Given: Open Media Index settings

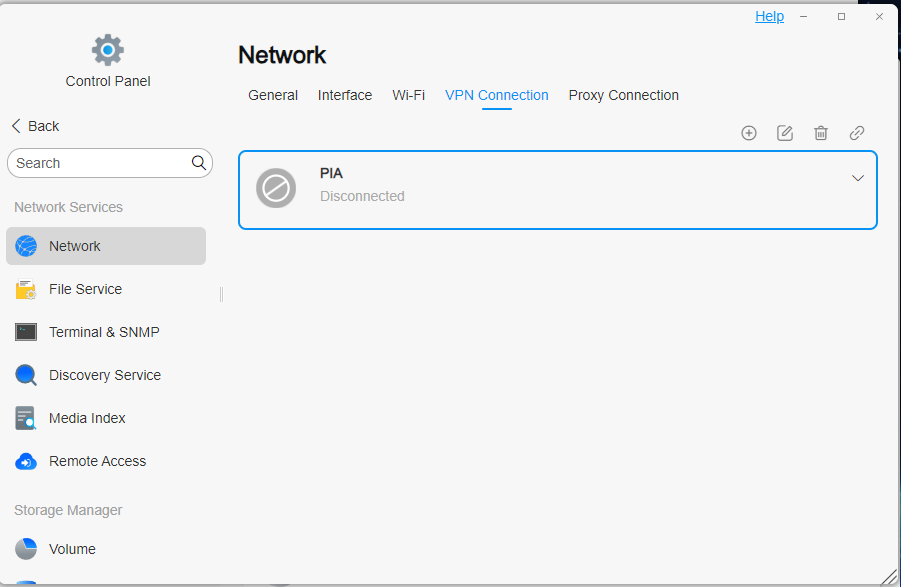Looking at the screenshot, I should [106, 418].
